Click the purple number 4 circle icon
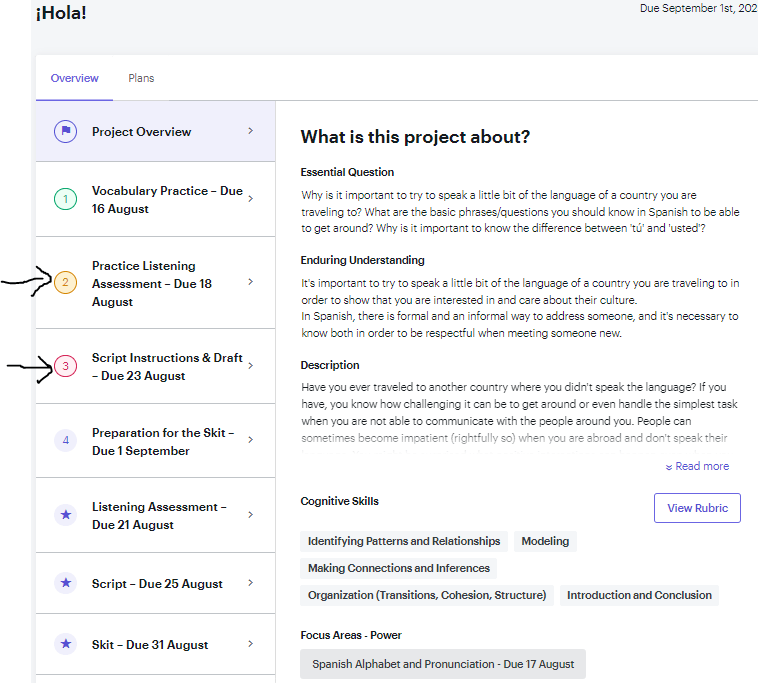The width and height of the screenshot is (758, 683). (x=65, y=441)
